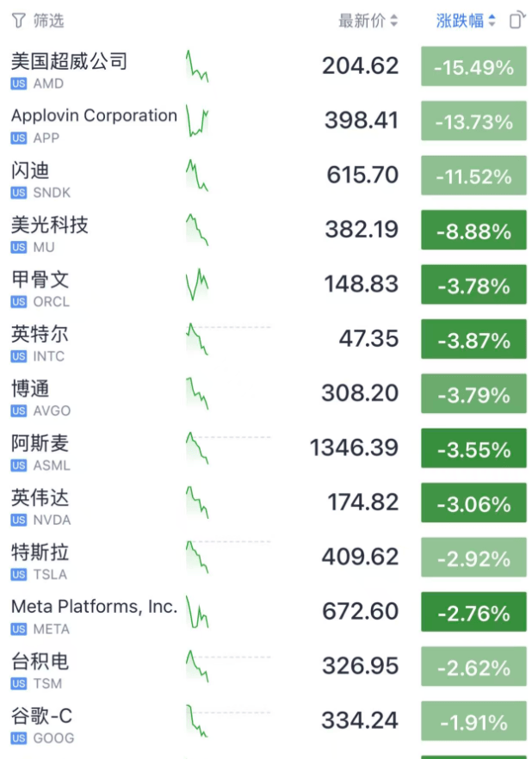This screenshot has height=759, width=532.
Task: Click the 台积电 TSM mini chart
Action: (x=197, y=667)
